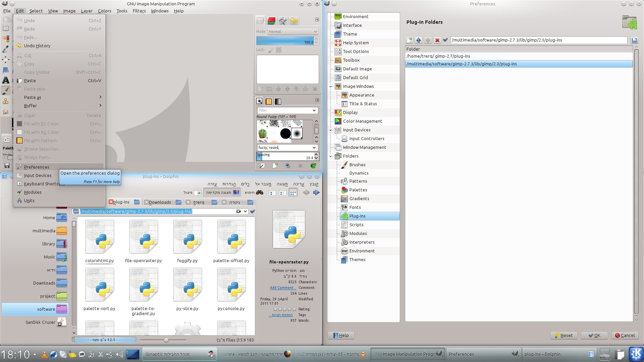Open the layer Mode dropdown
The width and height of the screenshot is (644, 362).
(292, 32)
